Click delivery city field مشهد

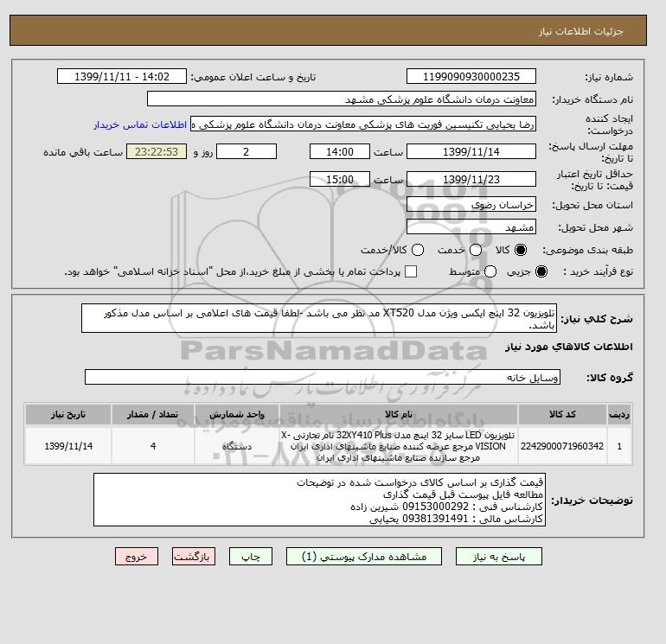point(471,227)
